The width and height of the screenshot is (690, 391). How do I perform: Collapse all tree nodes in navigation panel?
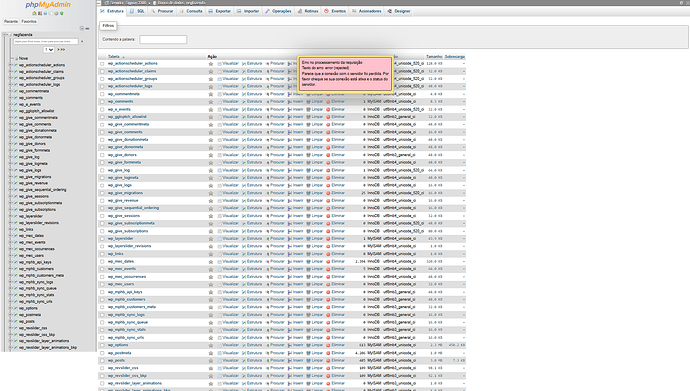tap(82, 28)
